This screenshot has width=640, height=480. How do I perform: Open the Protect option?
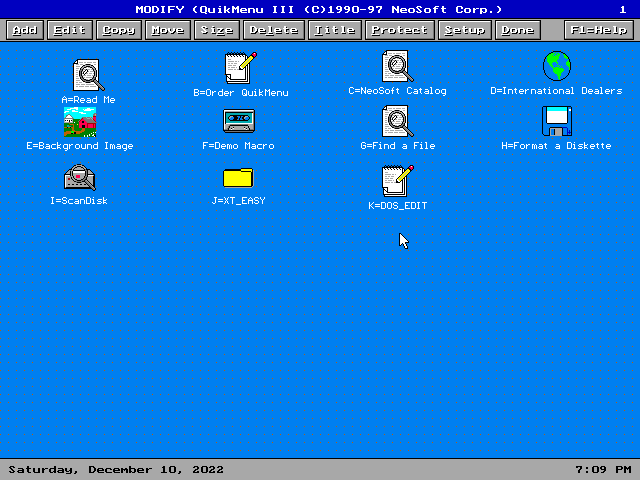[400, 30]
